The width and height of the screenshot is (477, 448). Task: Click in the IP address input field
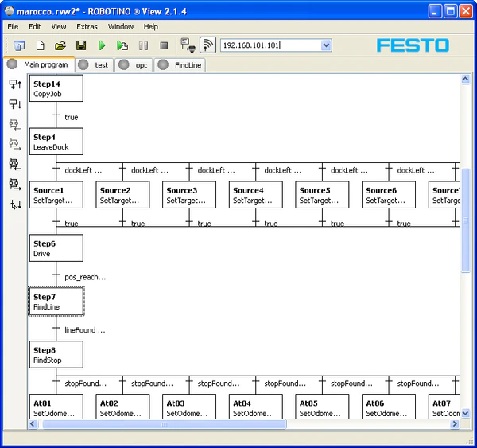point(269,45)
